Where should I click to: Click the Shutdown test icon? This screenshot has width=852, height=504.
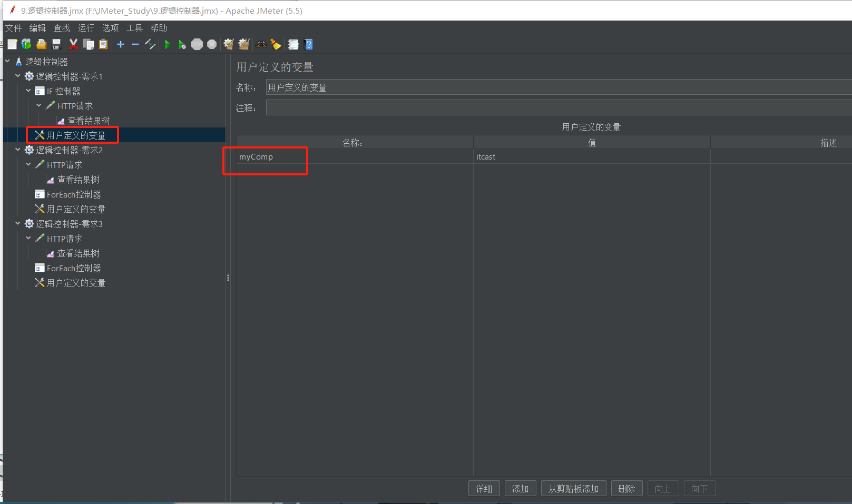(212, 44)
